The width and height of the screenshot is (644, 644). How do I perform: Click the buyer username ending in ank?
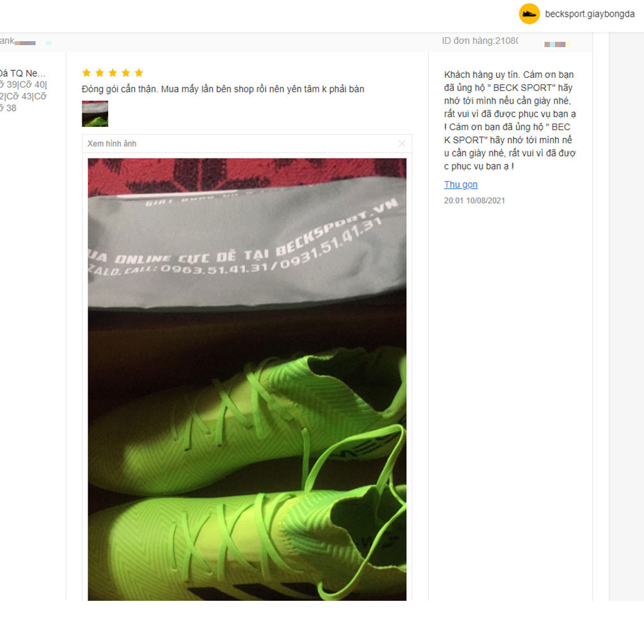(x=7, y=41)
